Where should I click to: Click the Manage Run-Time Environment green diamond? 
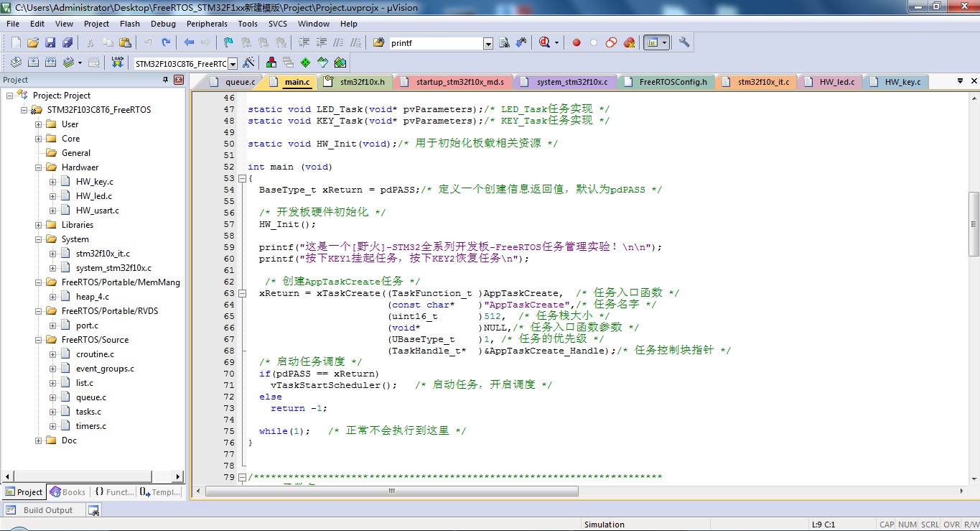coord(306,63)
